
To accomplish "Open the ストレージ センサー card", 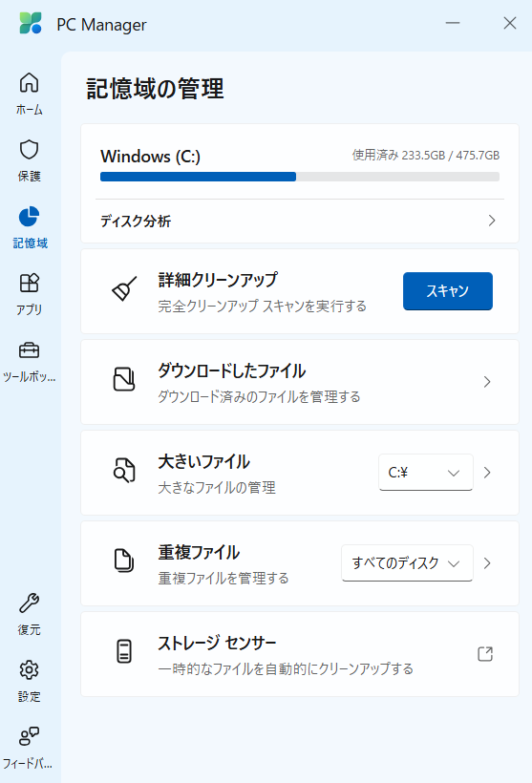I will point(300,654).
